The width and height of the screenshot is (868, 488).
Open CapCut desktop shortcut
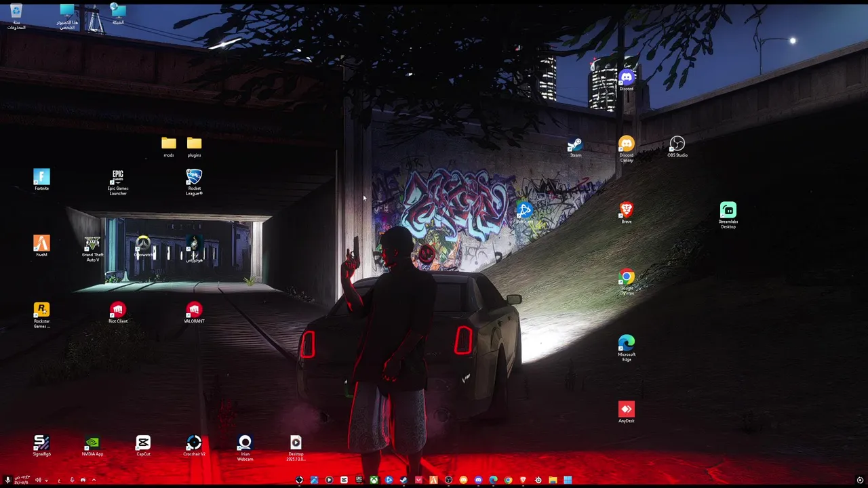click(143, 445)
